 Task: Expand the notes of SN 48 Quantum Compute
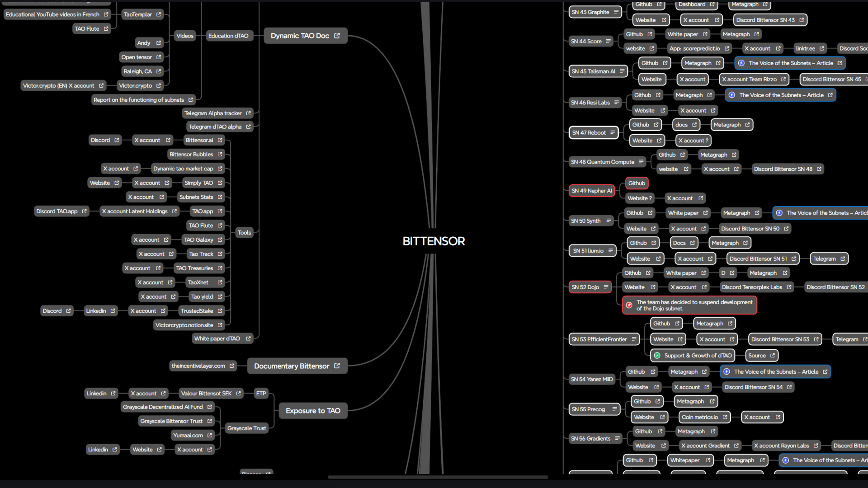[x=641, y=162]
